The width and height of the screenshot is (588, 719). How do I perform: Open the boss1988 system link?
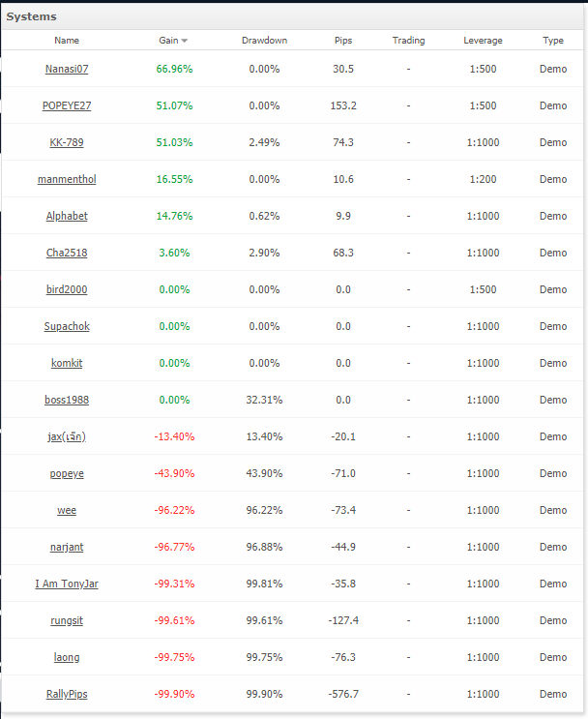67,400
